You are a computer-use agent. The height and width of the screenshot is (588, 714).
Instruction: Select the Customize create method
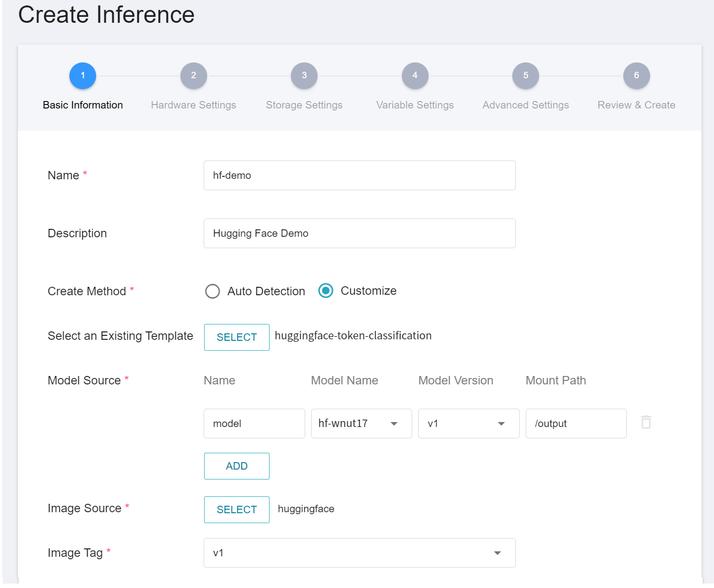pos(326,291)
